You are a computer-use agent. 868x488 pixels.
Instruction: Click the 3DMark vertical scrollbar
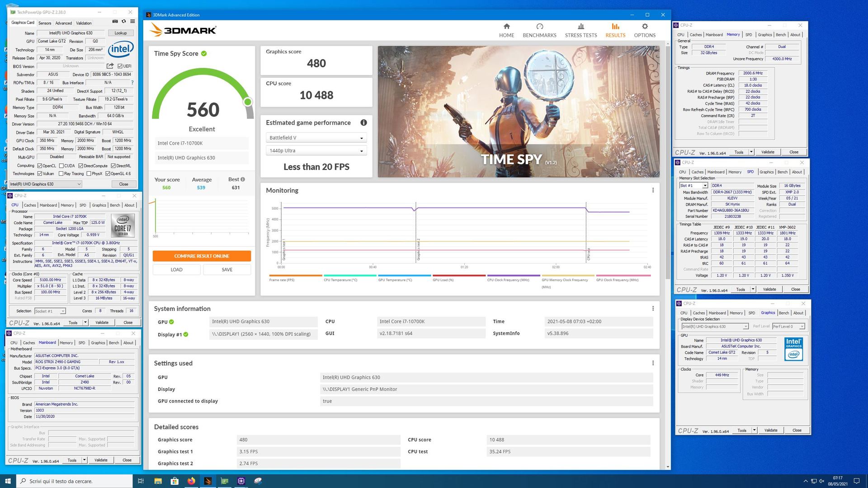coord(668,162)
